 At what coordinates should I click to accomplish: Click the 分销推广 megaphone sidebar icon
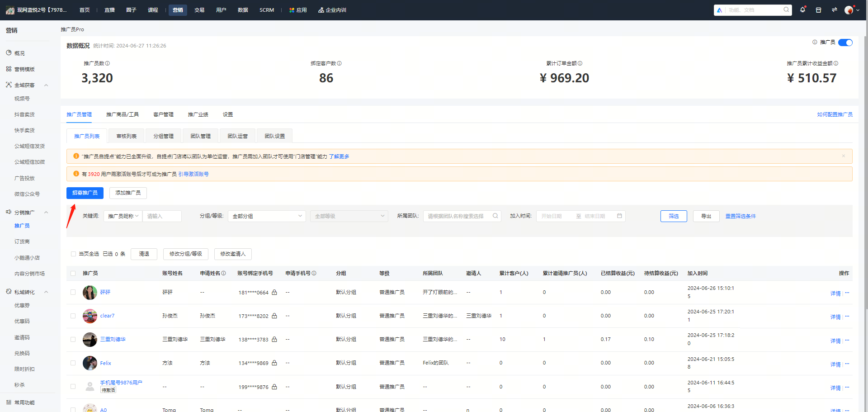click(x=9, y=212)
